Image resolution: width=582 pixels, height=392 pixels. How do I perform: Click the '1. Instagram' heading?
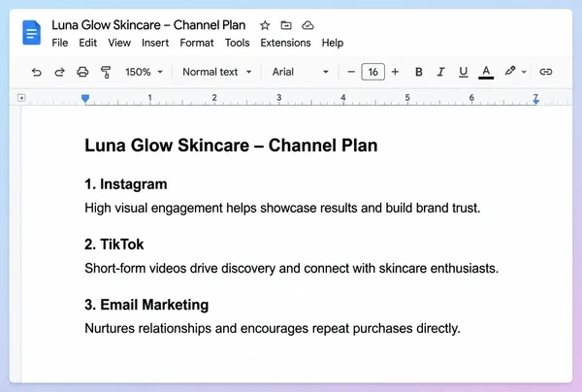(x=126, y=184)
